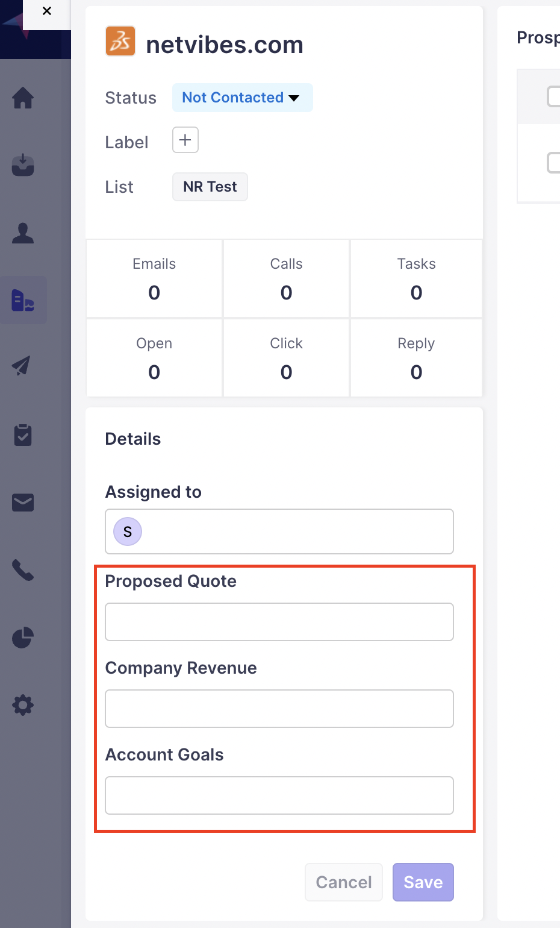Viewport: 560px width, 928px height.
Task: Click the Proposed Quote input field
Action: click(279, 622)
